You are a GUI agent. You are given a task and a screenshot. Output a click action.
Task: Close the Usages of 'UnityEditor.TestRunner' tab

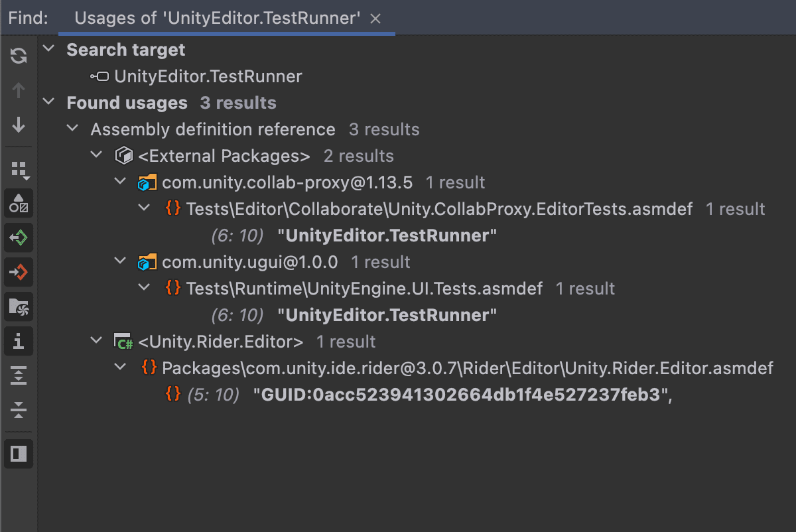375,19
